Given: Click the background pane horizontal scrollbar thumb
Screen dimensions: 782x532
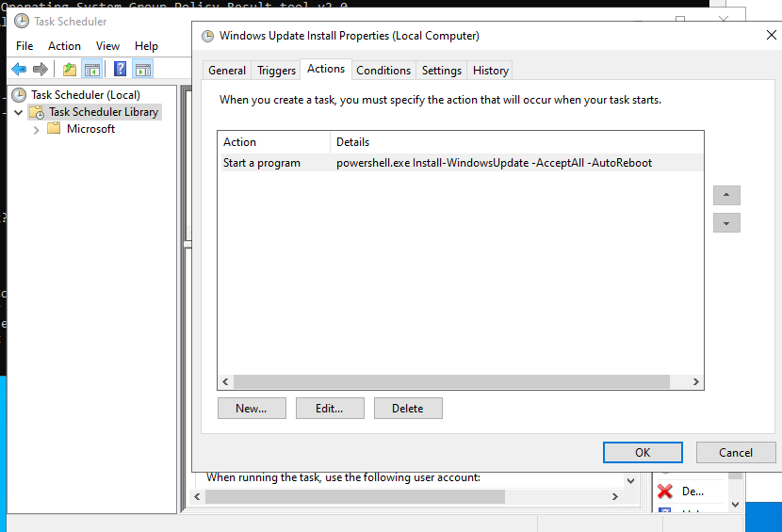Looking at the screenshot, I should [355, 496].
